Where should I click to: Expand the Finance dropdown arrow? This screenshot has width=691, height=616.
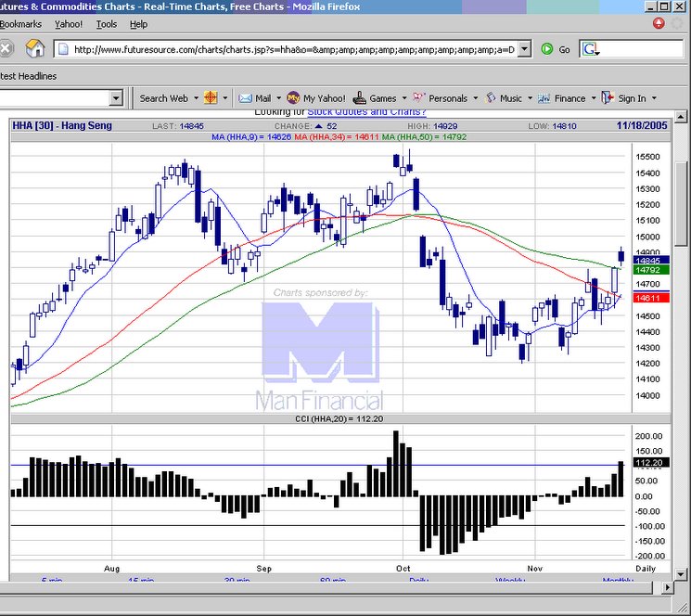[x=594, y=98]
